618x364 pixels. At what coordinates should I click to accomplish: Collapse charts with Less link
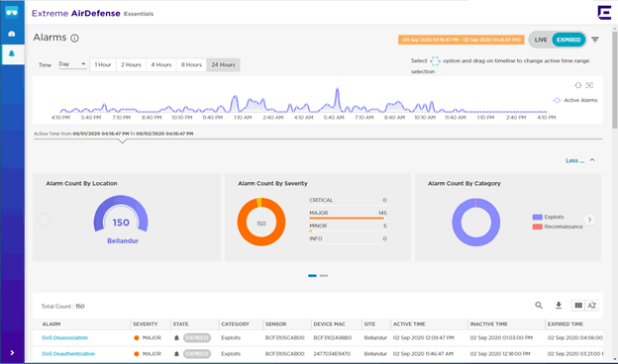(574, 160)
